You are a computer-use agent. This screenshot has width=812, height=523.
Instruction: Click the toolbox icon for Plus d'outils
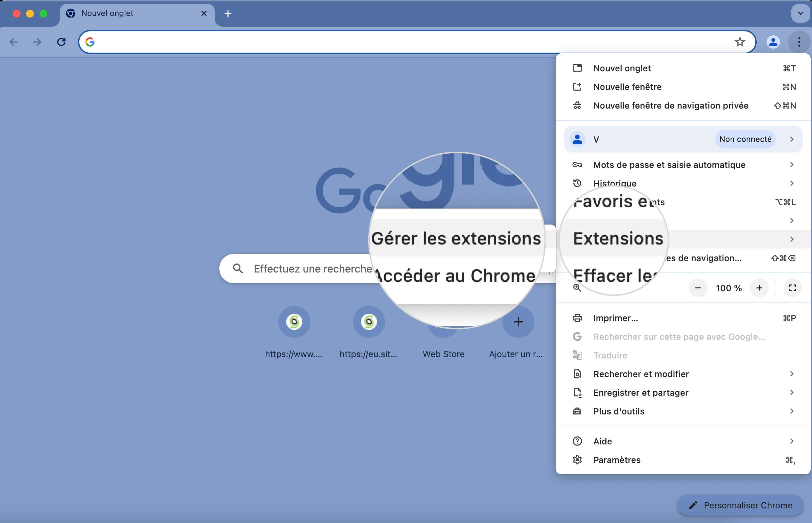pyautogui.click(x=577, y=412)
